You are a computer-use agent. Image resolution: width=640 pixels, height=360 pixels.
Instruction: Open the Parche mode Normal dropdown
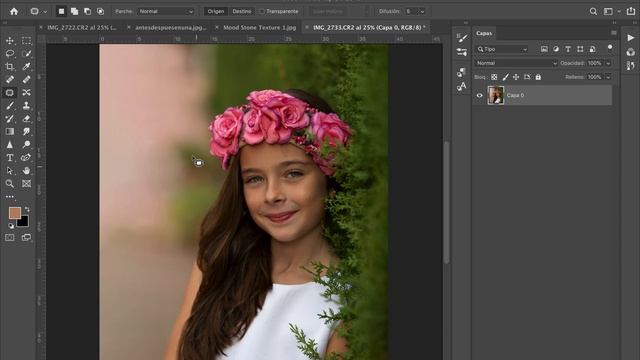pos(166,11)
